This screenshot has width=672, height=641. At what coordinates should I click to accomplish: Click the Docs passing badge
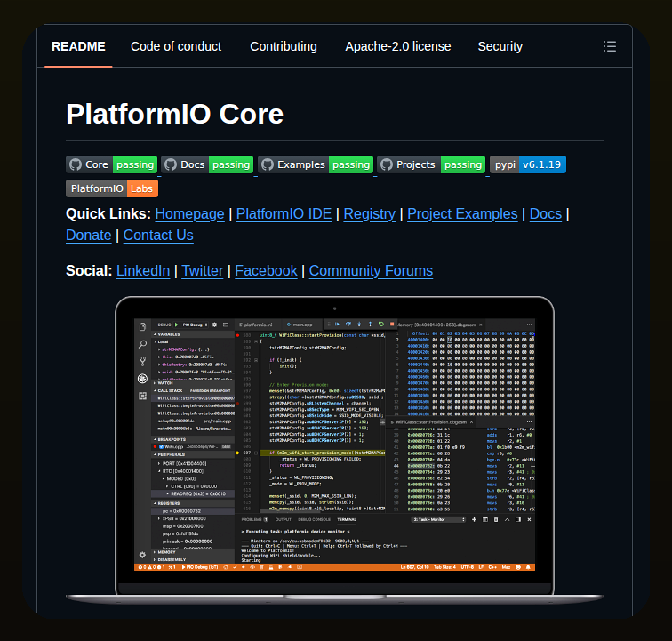coord(207,164)
